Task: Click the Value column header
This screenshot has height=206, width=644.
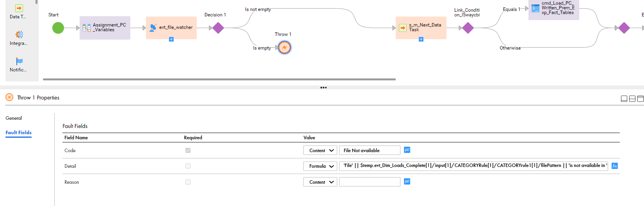Action: (x=309, y=138)
